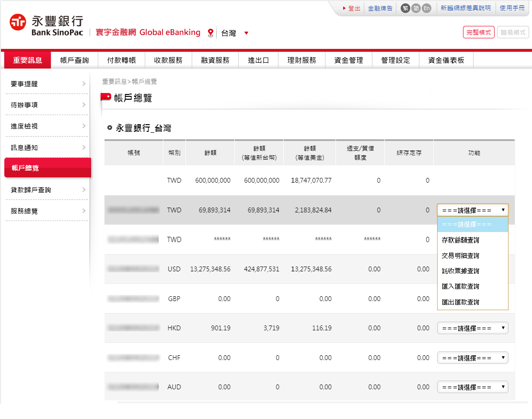The width and height of the screenshot is (532, 419).
Task: Expand the 服務總覽 sidebar chevron
Action: (x=84, y=211)
